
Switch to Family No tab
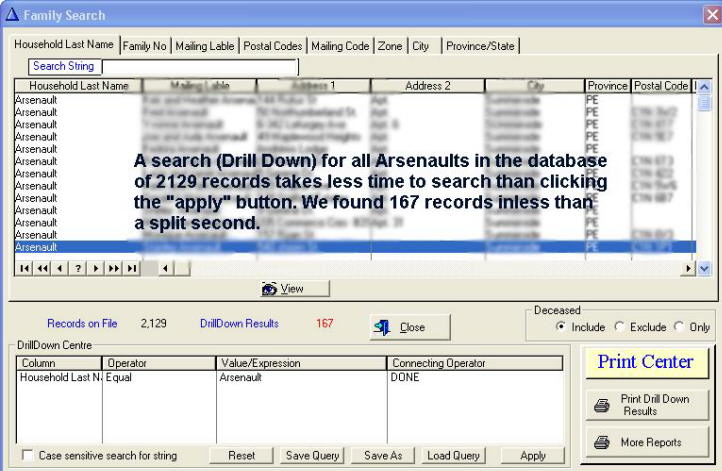[x=145, y=46]
